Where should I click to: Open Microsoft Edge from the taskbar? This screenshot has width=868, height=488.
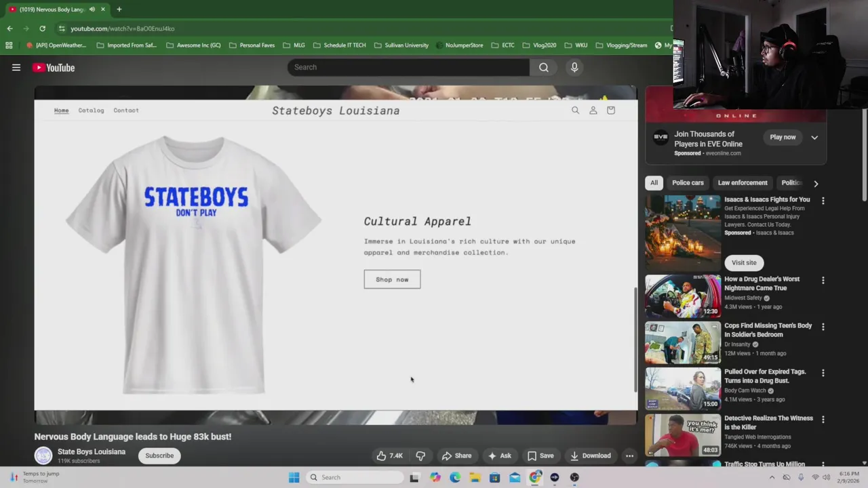455,477
